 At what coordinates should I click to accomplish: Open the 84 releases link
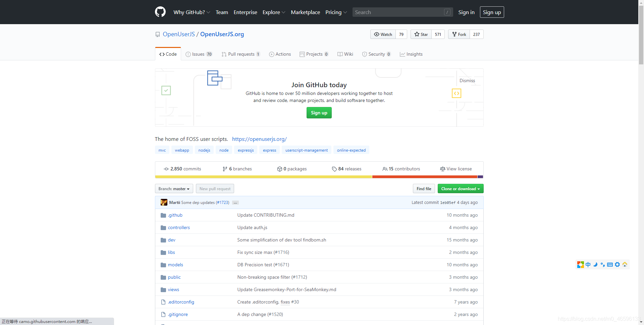coord(346,169)
